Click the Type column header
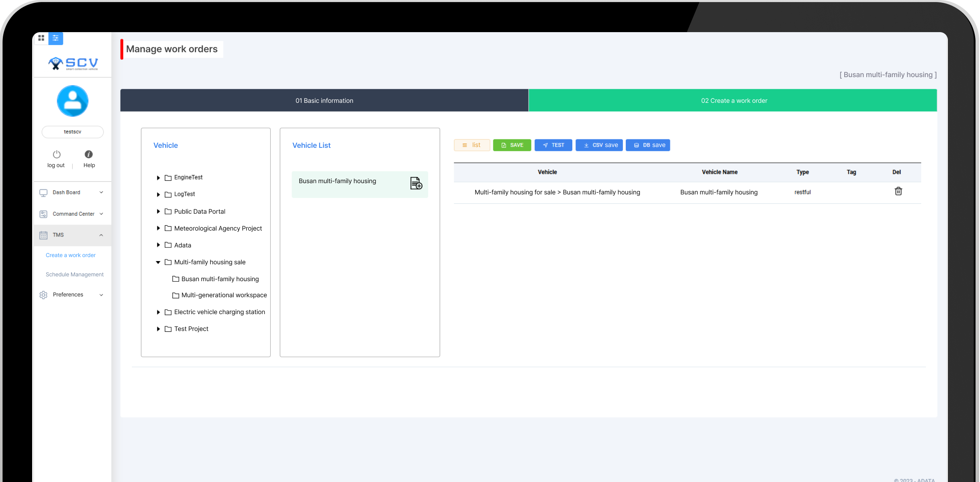The height and width of the screenshot is (482, 980). [x=802, y=172]
